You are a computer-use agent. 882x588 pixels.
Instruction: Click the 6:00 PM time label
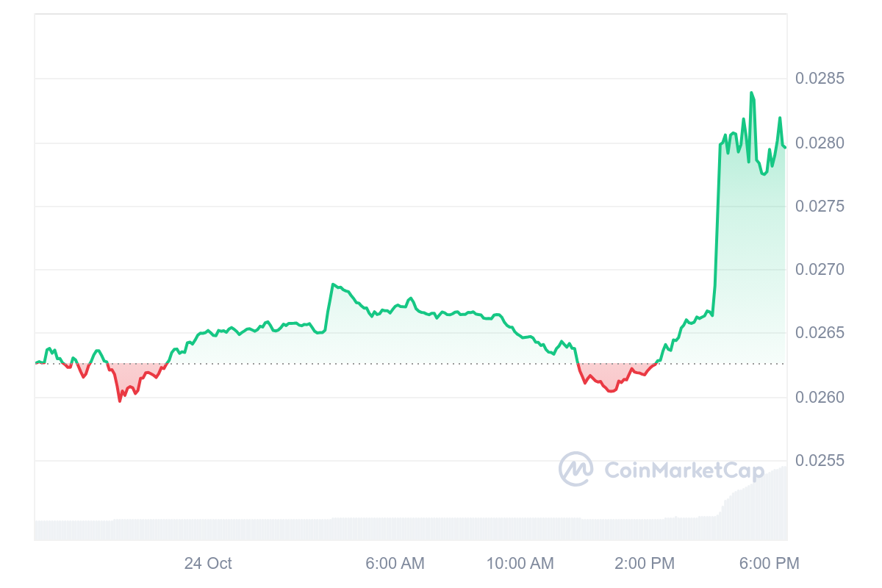click(770, 564)
